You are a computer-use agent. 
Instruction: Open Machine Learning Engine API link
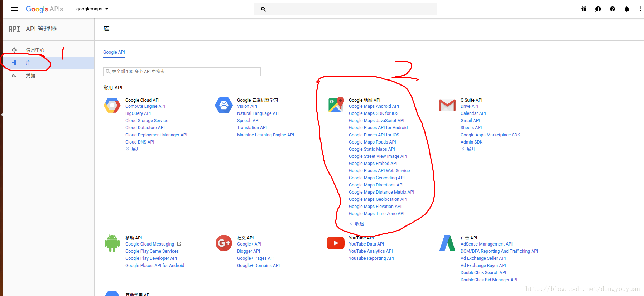265,135
